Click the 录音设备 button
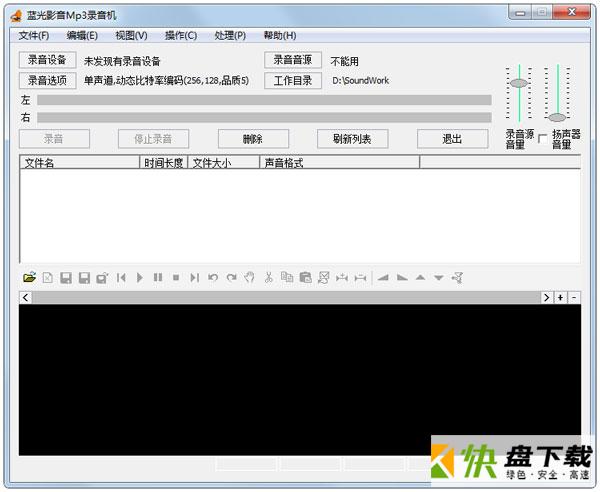This screenshot has width=600, height=492. point(47,60)
